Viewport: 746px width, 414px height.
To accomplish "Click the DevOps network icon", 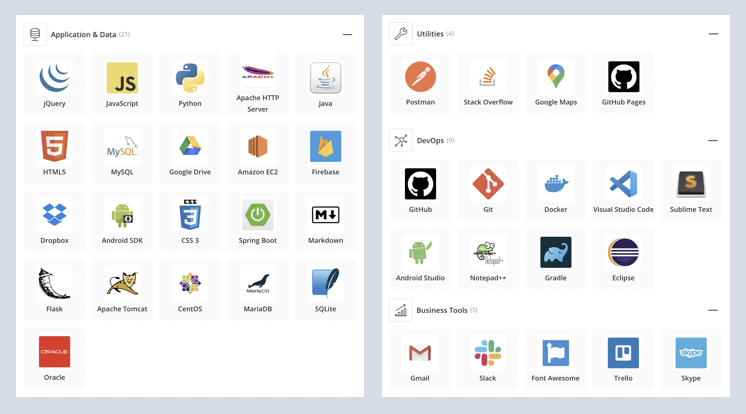I will click(x=401, y=140).
